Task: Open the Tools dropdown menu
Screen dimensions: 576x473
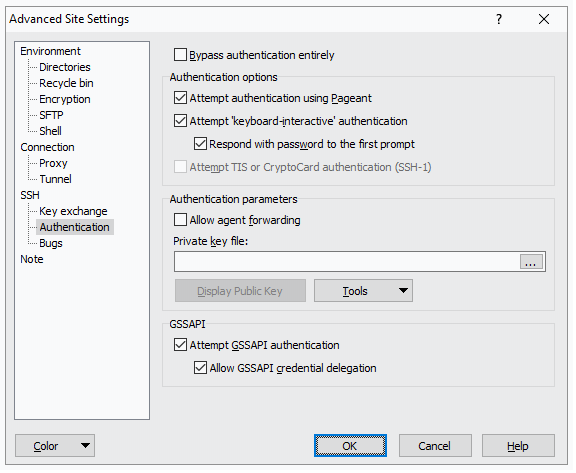Action: click(x=363, y=291)
